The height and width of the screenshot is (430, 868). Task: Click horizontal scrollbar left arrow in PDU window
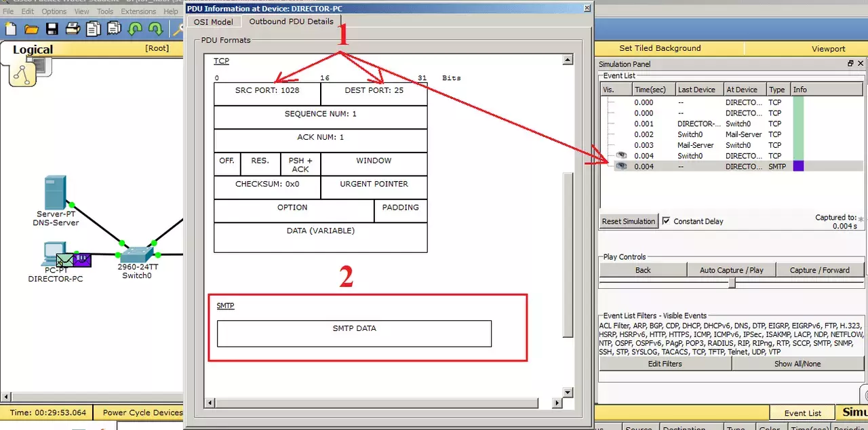click(210, 403)
